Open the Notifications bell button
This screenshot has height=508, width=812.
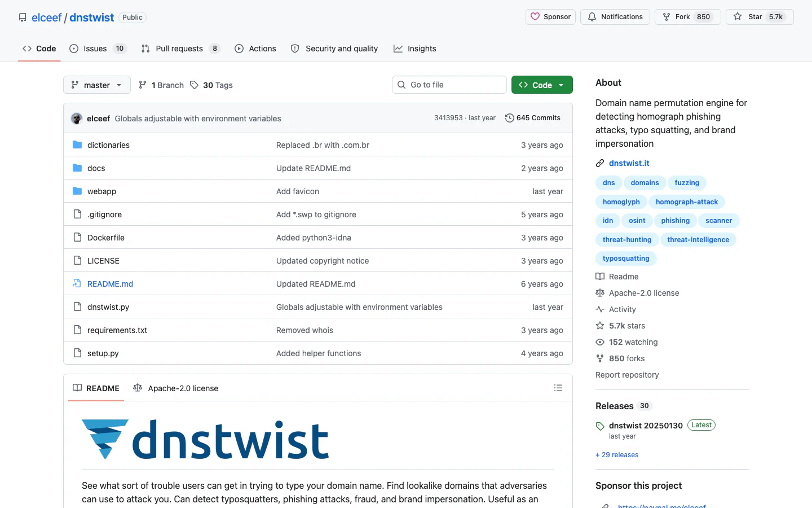coord(615,17)
